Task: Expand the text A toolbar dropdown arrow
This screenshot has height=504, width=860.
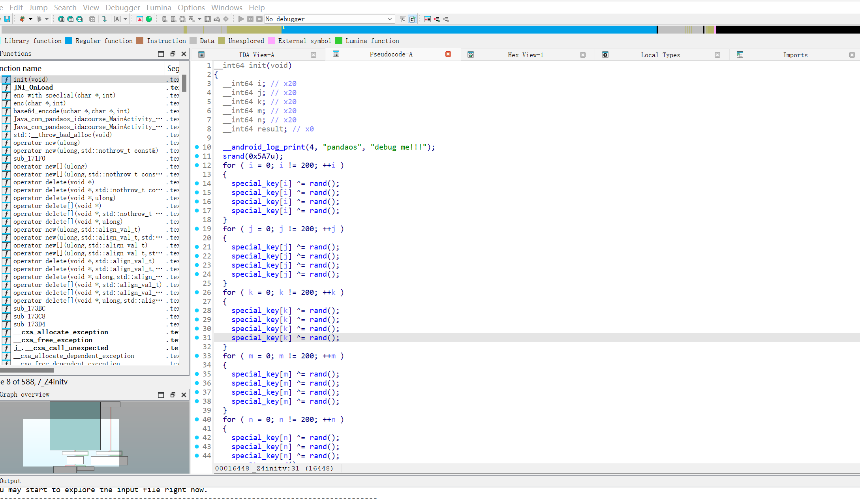Action: [x=126, y=19]
